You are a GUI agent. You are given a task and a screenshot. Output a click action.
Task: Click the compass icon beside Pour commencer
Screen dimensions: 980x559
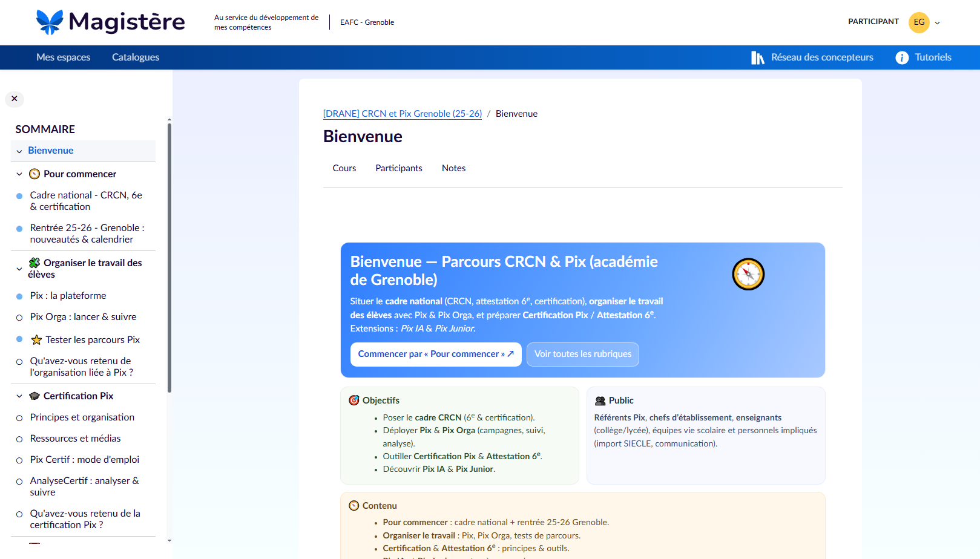coord(35,174)
